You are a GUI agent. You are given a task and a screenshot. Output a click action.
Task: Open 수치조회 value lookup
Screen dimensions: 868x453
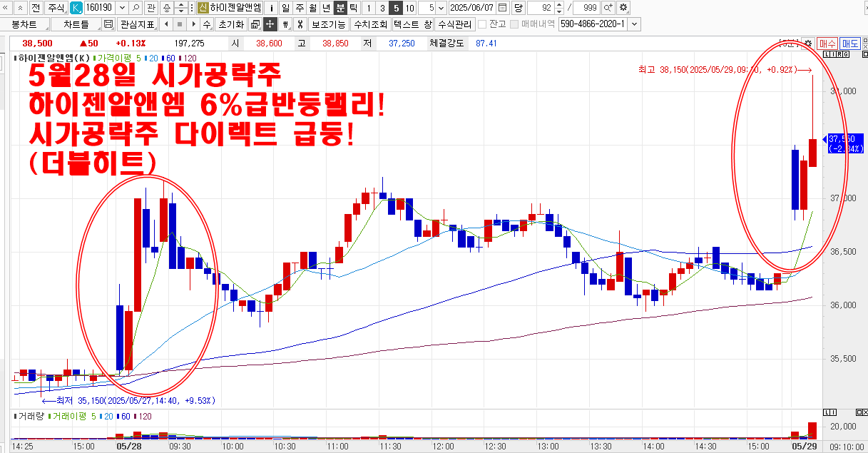pos(370,24)
